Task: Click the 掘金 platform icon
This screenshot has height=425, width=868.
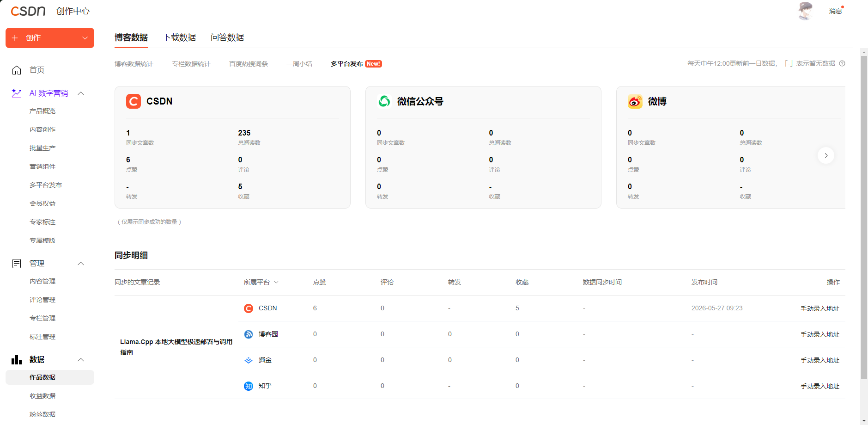Action: click(249, 360)
